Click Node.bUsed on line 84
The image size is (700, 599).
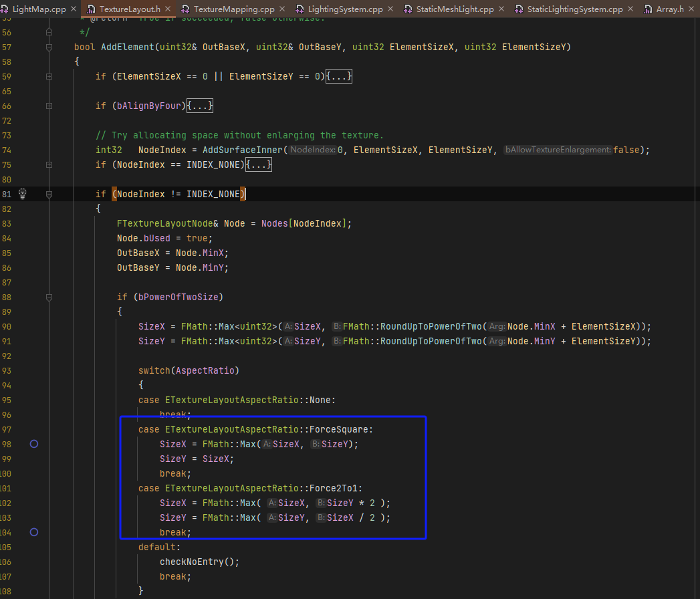pyautogui.click(x=143, y=239)
